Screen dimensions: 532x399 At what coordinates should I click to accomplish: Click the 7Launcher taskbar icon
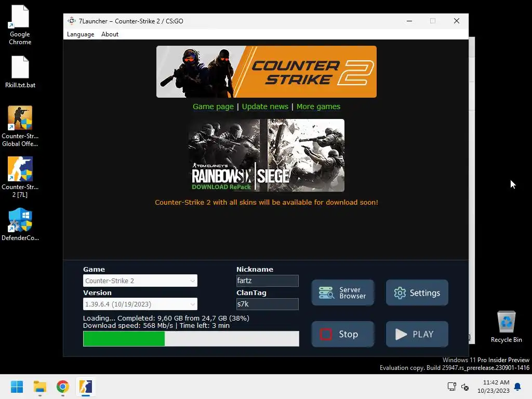coord(86,387)
